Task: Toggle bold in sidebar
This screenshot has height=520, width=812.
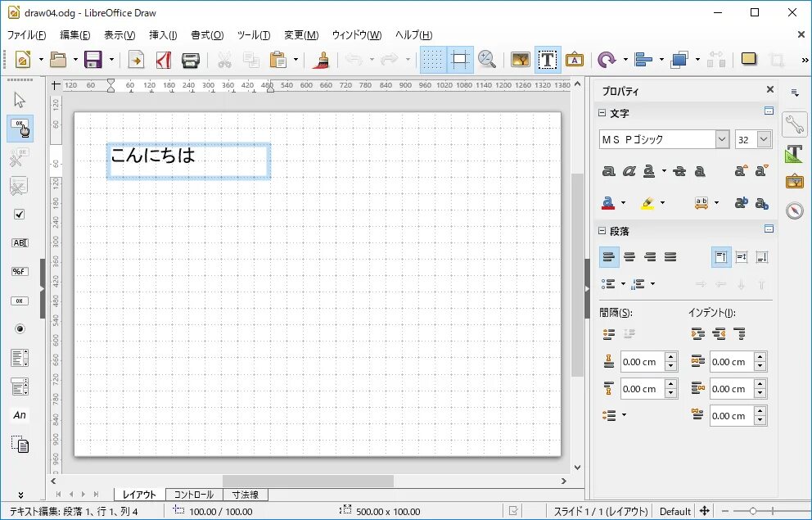Action: pyautogui.click(x=609, y=171)
